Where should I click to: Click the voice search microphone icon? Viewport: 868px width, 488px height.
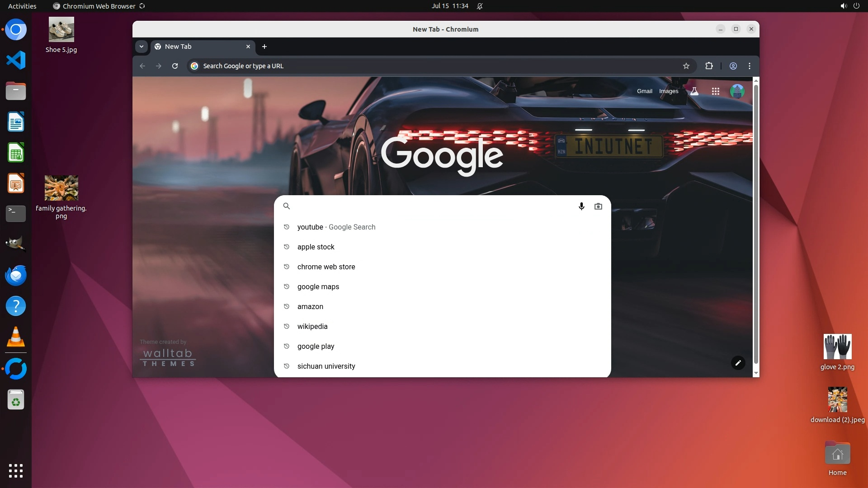[581, 206]
